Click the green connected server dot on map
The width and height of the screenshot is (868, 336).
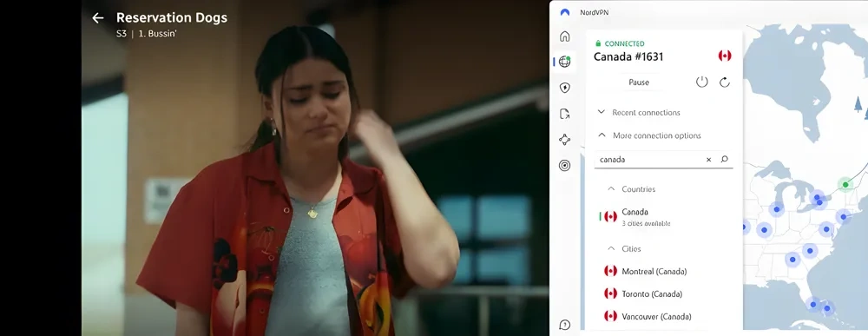coord(845,185)
